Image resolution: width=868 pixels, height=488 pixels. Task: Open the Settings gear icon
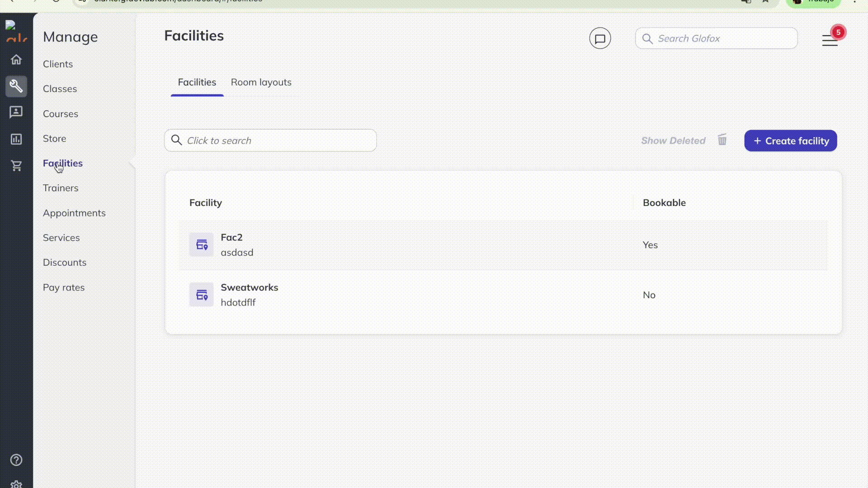[x=16, y=484]
